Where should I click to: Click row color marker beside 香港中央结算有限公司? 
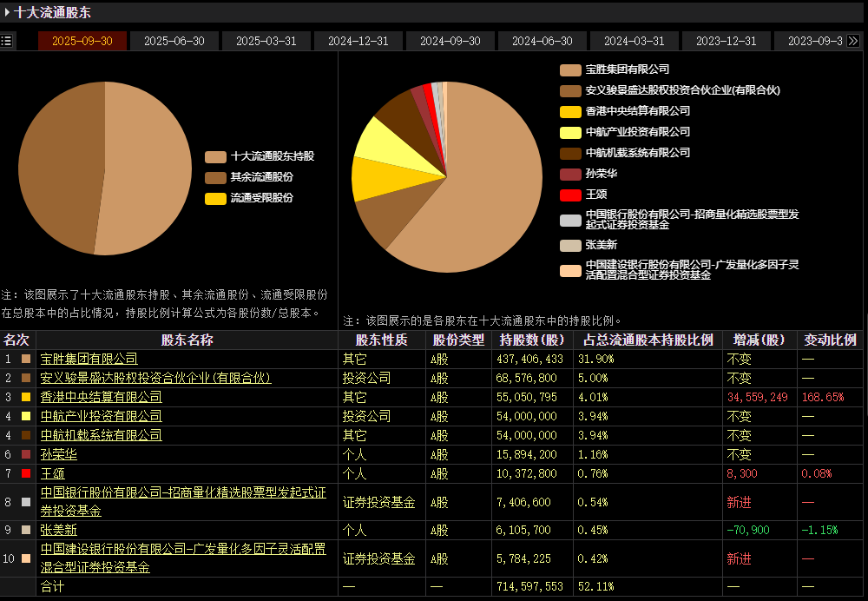(26, 397)
